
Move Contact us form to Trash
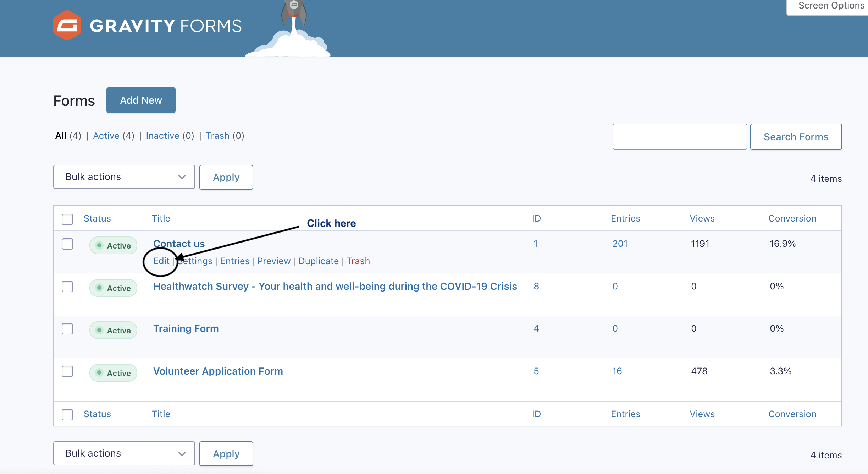[358, 261]
